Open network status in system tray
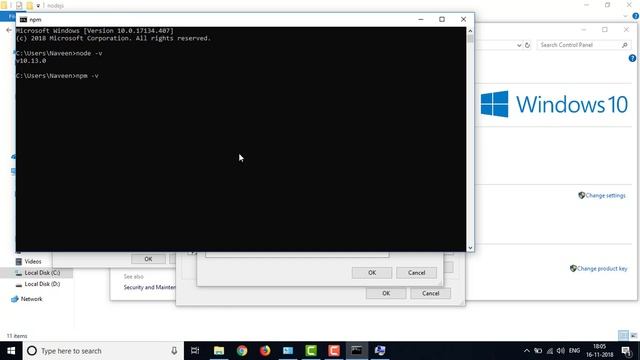This screenshot has height=360, width=640. (550, 351)
